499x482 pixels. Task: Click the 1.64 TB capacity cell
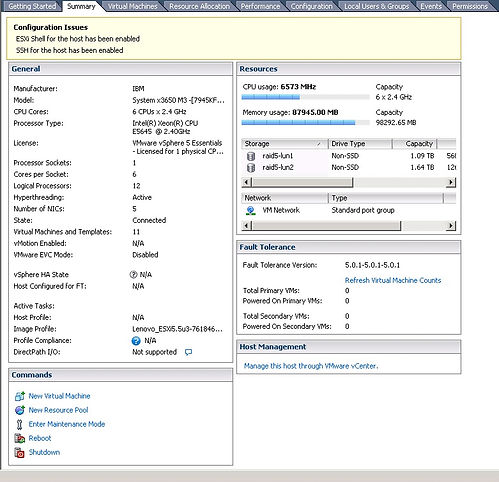click(x=422, y=168)
